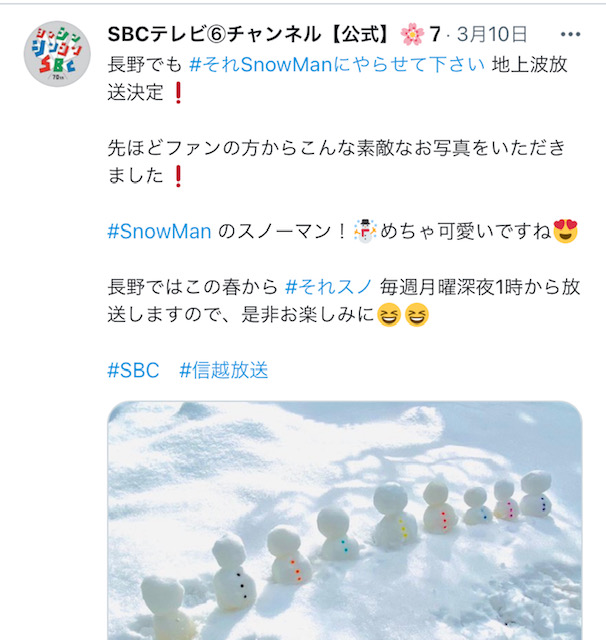Open the SBC profile avatar
Image resolution: width=606 pixels, height=640 pixels.
coord(57,53)
